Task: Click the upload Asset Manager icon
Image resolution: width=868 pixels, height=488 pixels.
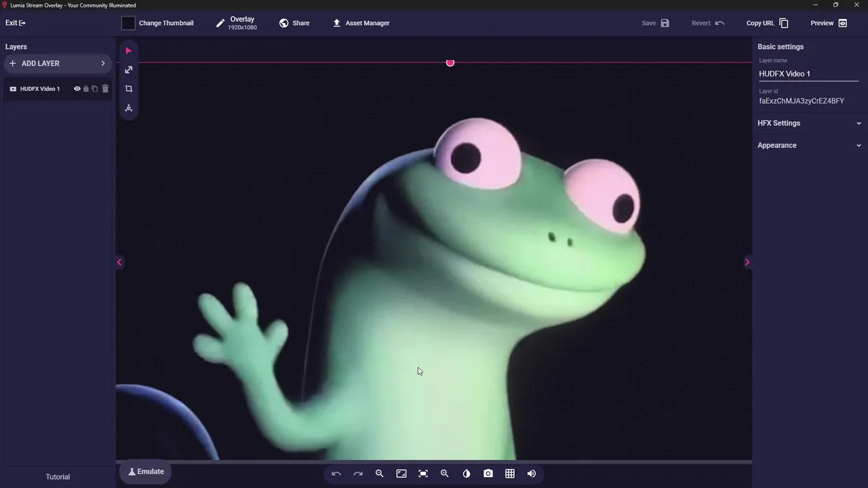Action: coord(336,23)
